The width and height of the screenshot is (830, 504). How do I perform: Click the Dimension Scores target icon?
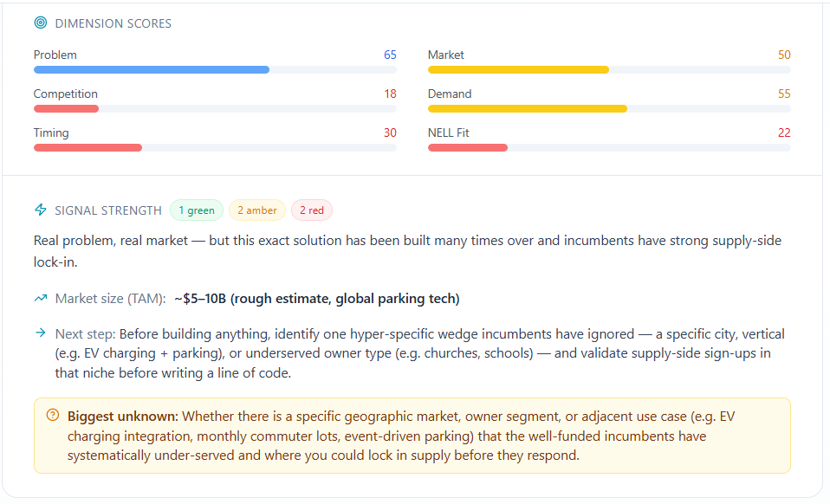40,23
